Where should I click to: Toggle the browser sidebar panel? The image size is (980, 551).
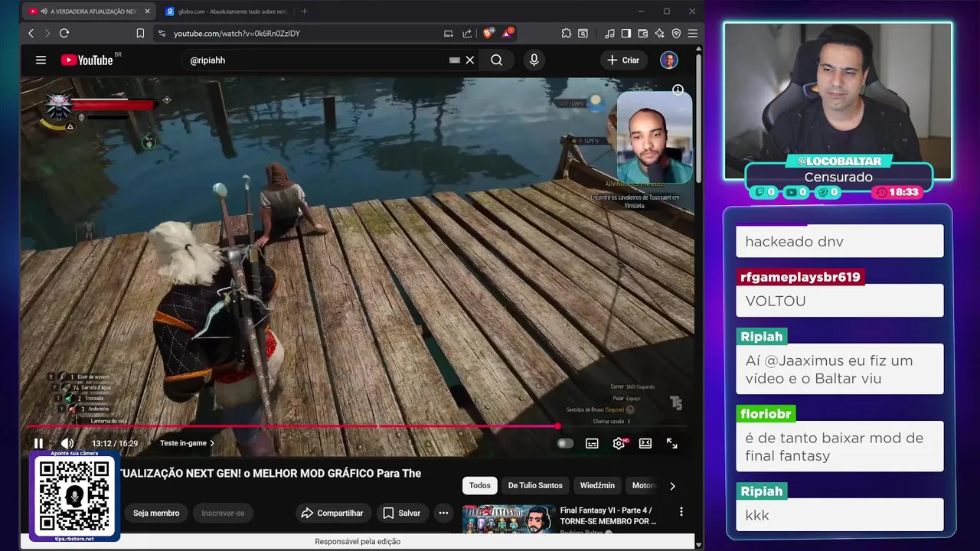point(626,33)
